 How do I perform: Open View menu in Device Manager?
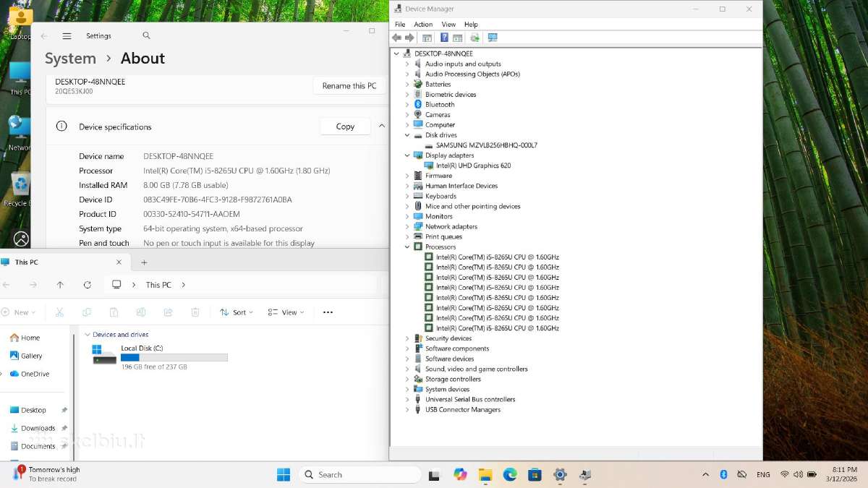(448, 25)
